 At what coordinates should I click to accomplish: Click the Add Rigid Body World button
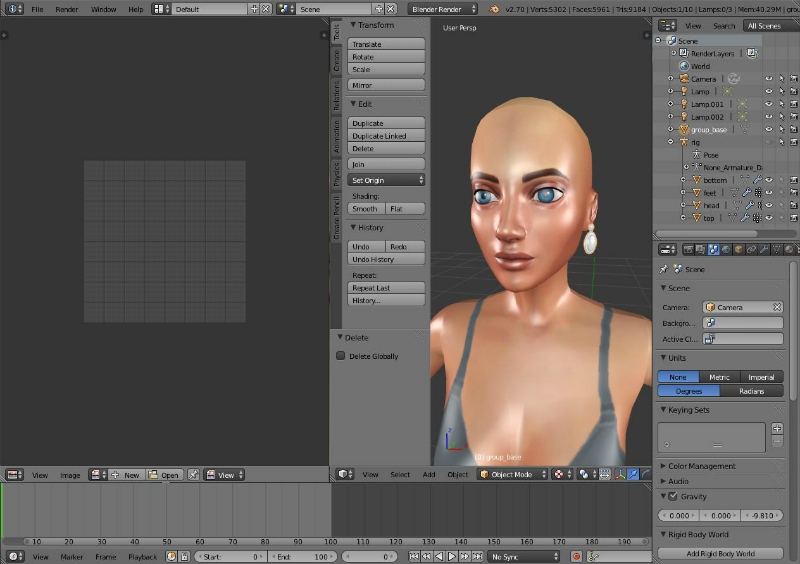point(720,553)
